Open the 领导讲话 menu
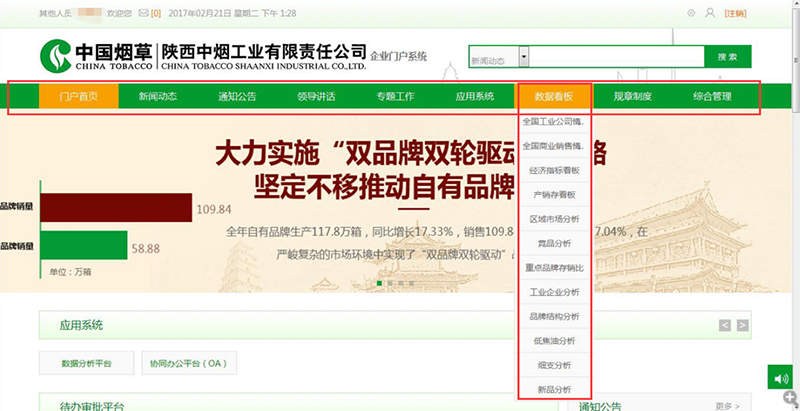The width and height of the screenshot is (800, 411). [x=316, y=96]
